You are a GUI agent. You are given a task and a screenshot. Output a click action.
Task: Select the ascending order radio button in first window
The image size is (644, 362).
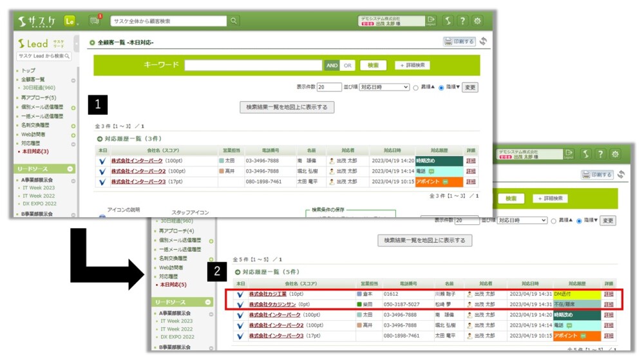coord(415,88)
